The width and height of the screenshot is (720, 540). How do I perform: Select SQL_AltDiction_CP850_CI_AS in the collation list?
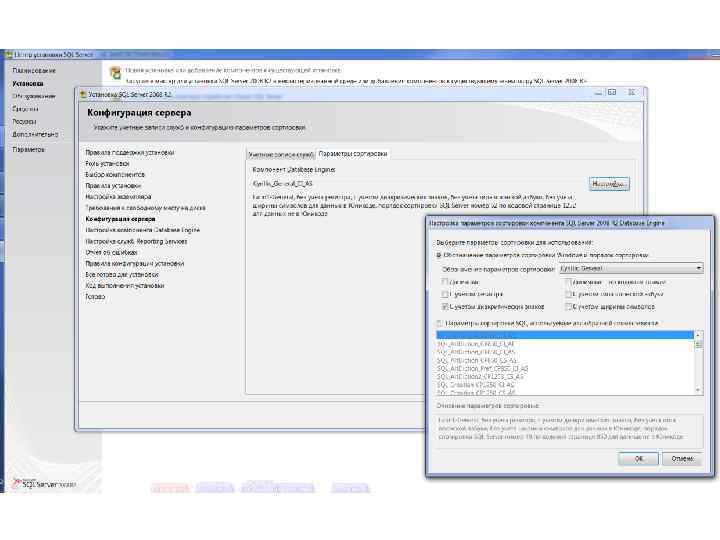476,352
